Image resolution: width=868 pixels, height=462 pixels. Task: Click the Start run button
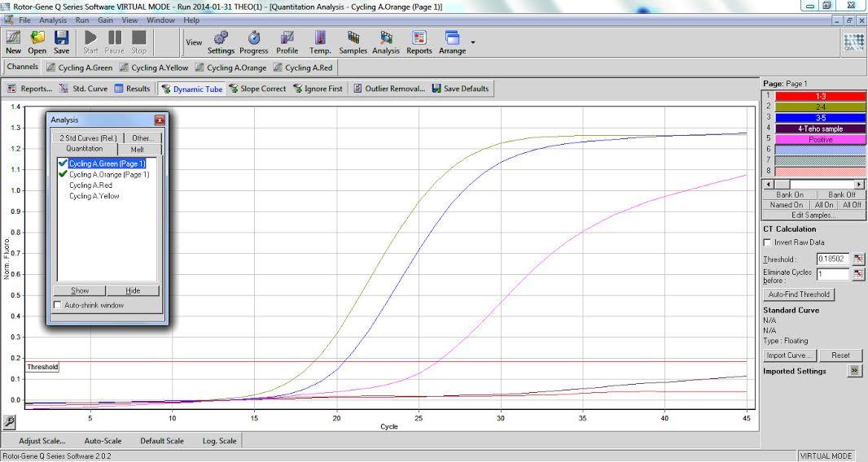point(90,42)
